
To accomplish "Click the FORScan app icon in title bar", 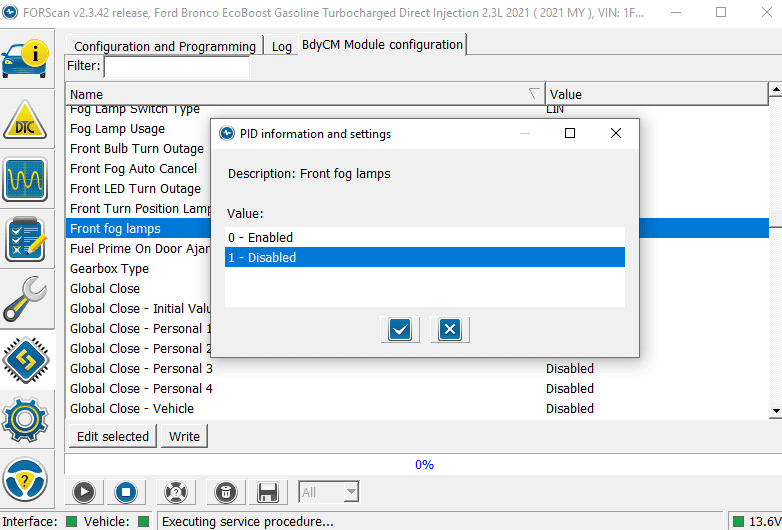I will point(9,12).
